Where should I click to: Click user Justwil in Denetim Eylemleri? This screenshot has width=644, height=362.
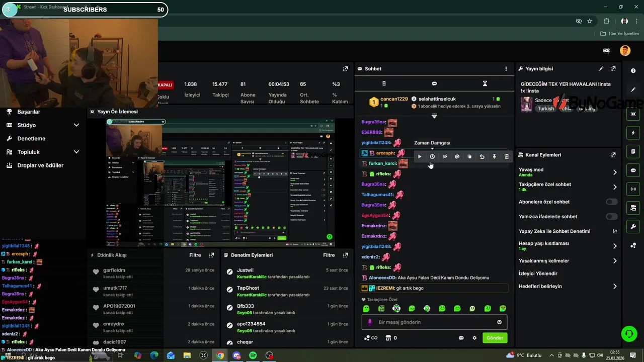point(245,270)
